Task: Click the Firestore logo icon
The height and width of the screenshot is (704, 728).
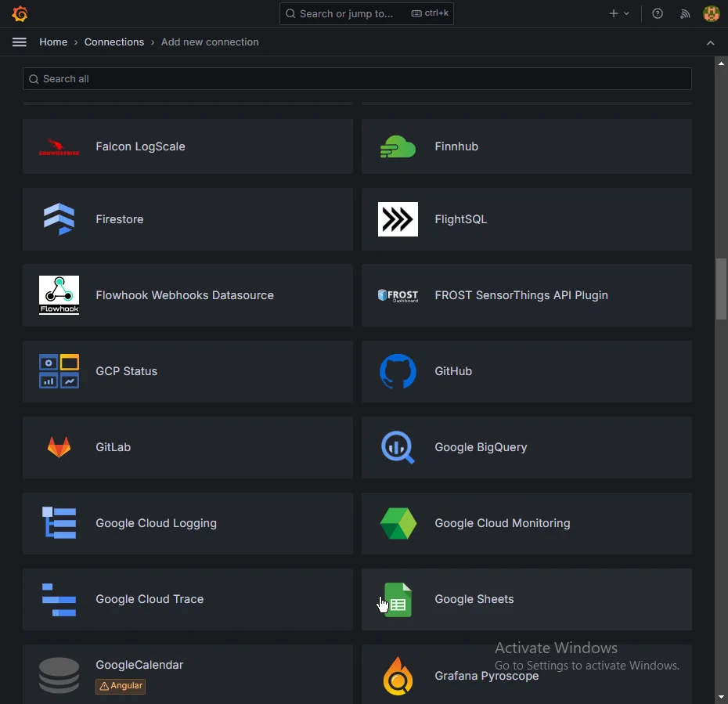Action: click(x=59, y=219)
